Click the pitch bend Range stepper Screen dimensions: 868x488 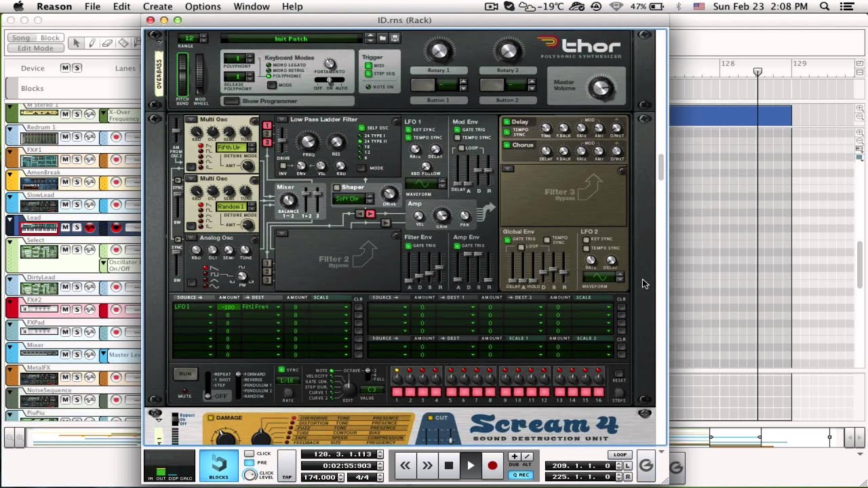click(203, 39)
